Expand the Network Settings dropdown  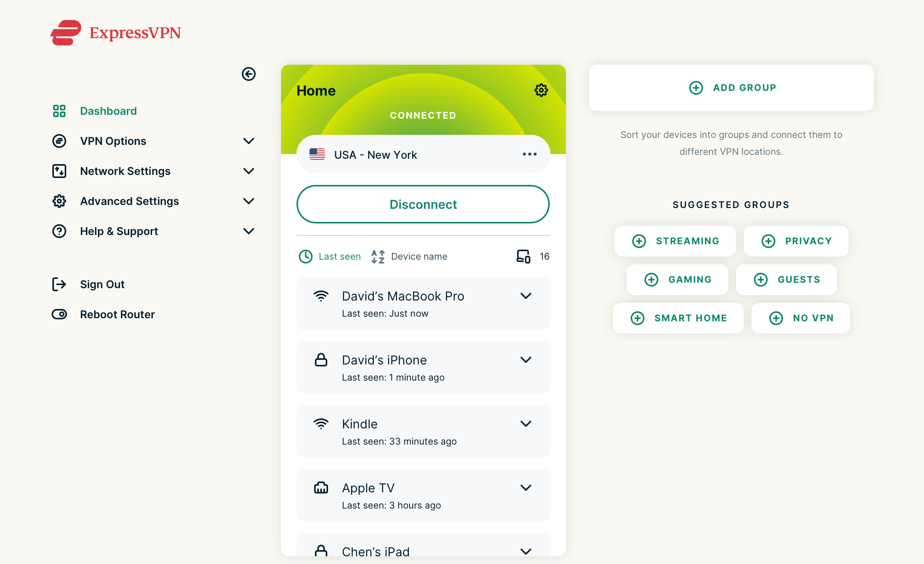point(249,170)
